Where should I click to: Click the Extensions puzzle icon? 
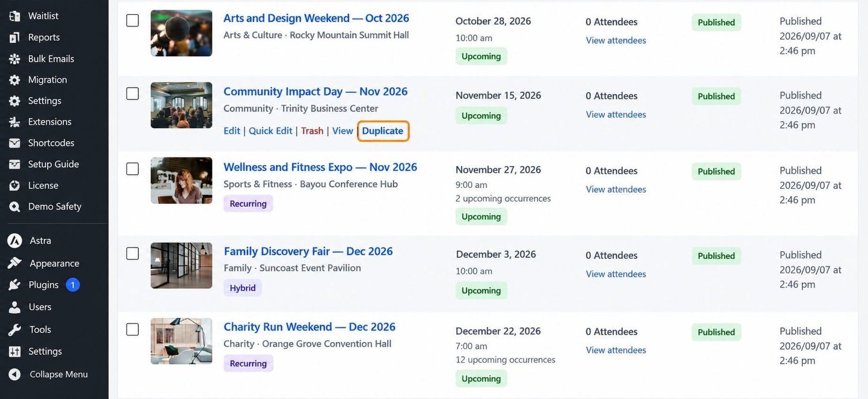[15, 122]
